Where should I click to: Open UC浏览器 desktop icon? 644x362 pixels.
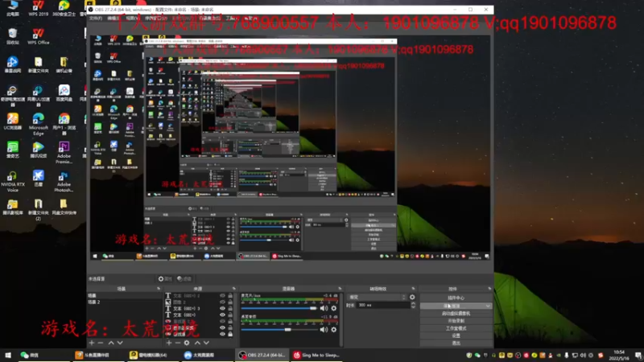click(x=13, y=121)
